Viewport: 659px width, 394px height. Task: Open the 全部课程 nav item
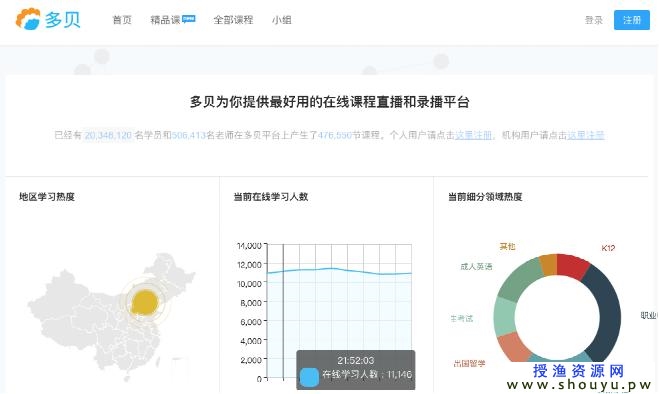pos(233,20)
